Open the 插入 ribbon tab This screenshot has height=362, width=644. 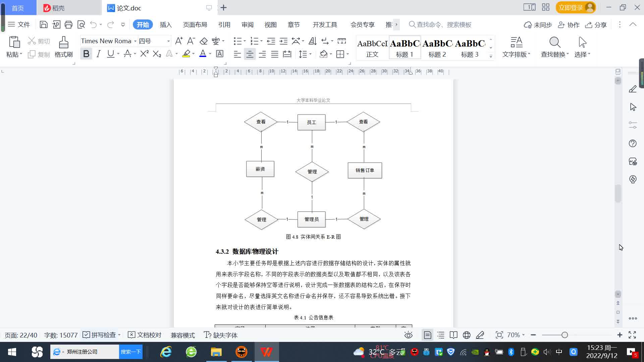[x=166, y=24]
